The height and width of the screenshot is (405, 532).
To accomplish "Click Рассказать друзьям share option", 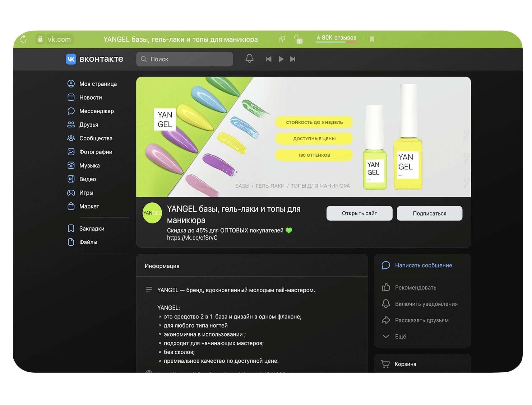I will tap(415, 320).
